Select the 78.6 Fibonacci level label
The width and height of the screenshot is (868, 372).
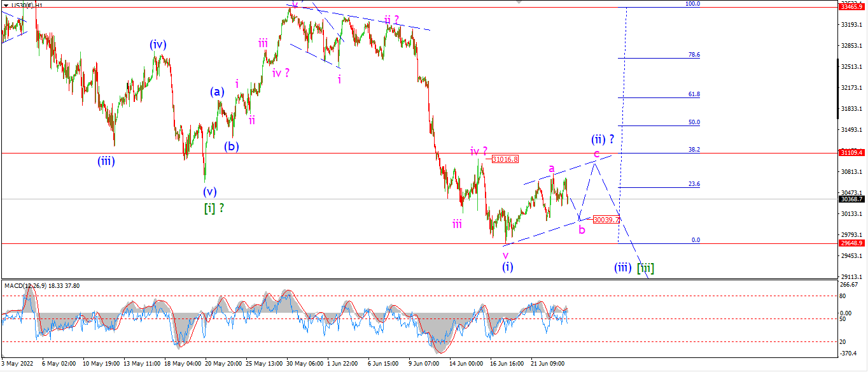pyautogui.click(x=694, y=55)
